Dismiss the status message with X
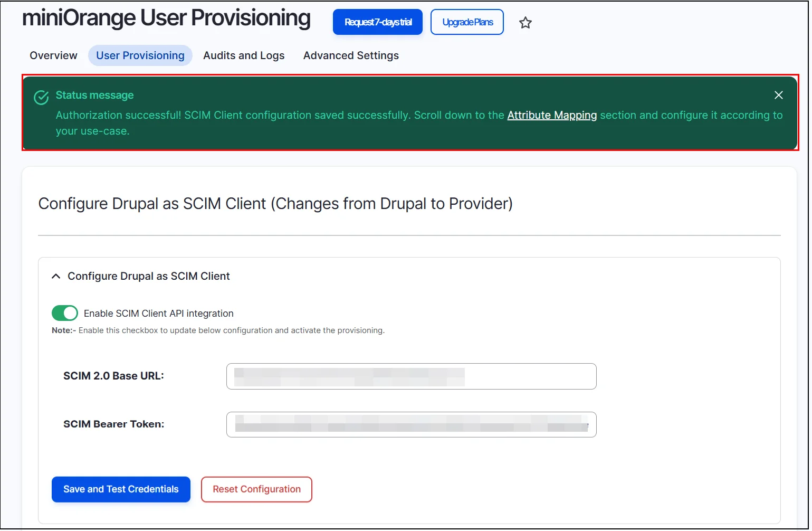Screen dimensions: 812x531 coord(779,95)
